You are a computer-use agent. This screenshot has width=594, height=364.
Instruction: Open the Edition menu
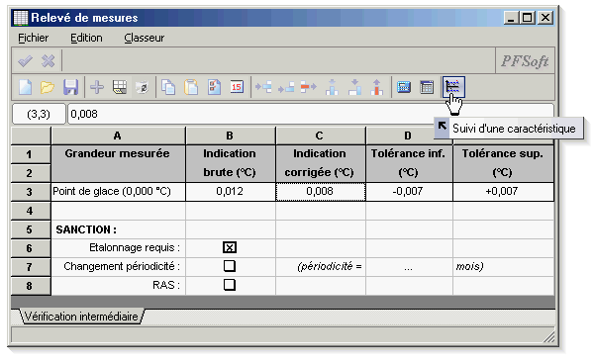[x=86, y=38]
